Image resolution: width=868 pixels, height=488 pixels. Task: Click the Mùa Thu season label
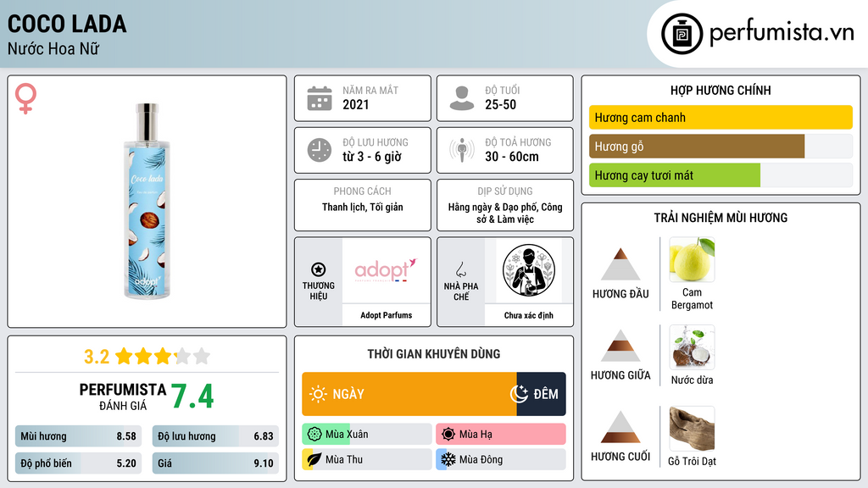(344, 459)
